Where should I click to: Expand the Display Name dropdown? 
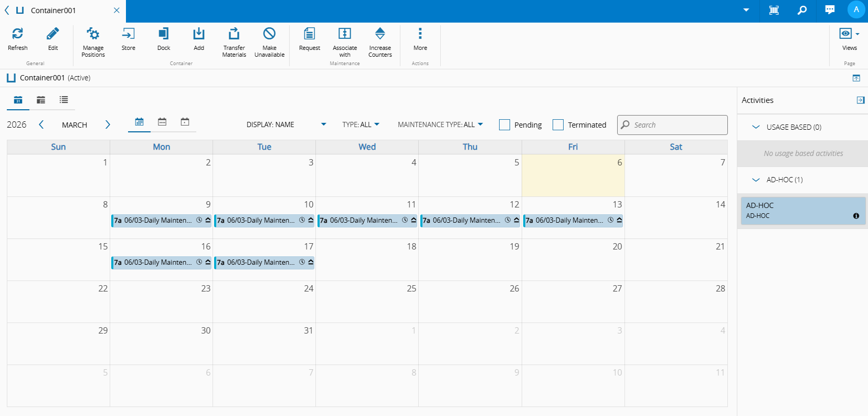tap(286, 125)
